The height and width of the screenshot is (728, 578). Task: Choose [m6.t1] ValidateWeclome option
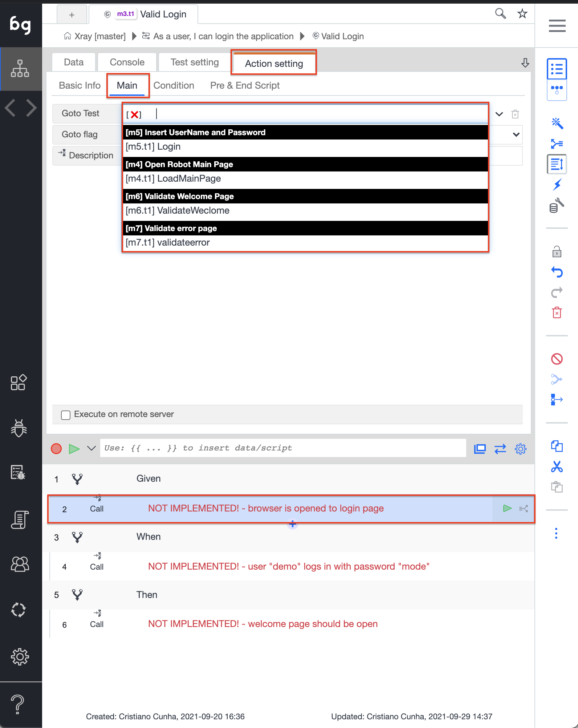point(305,211)
